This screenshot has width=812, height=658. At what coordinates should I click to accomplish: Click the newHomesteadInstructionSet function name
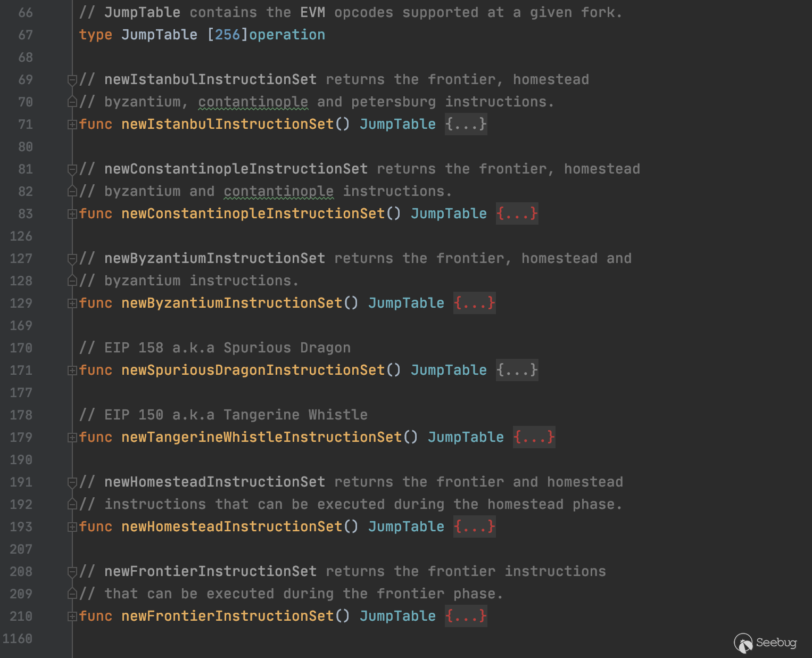[231, 527]
